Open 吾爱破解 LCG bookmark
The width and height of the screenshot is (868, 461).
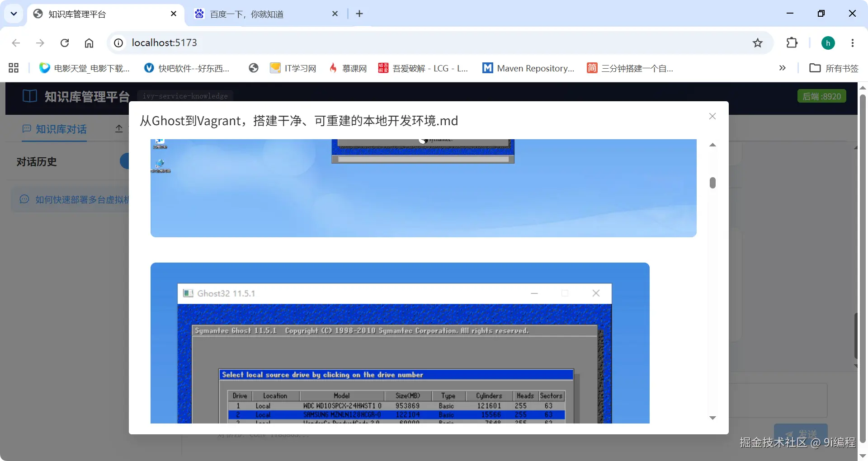point(423,68)
